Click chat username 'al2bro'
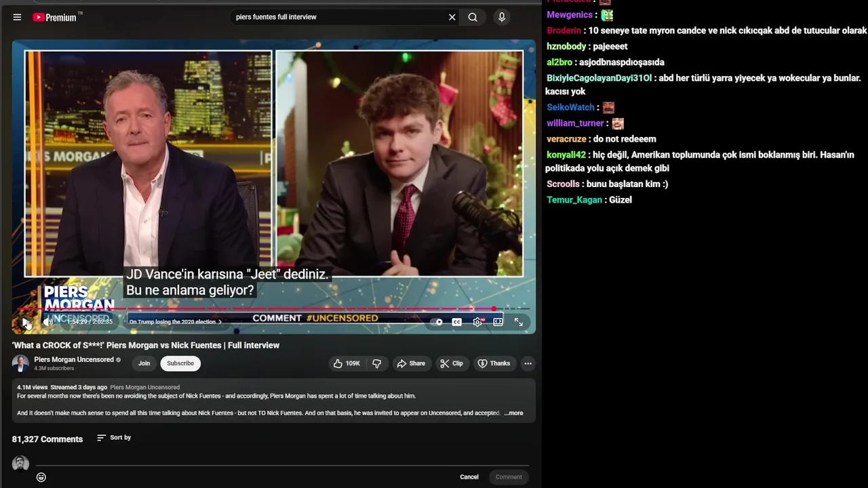Viewport: 868px width, 488px height. [x=559, y=62]
